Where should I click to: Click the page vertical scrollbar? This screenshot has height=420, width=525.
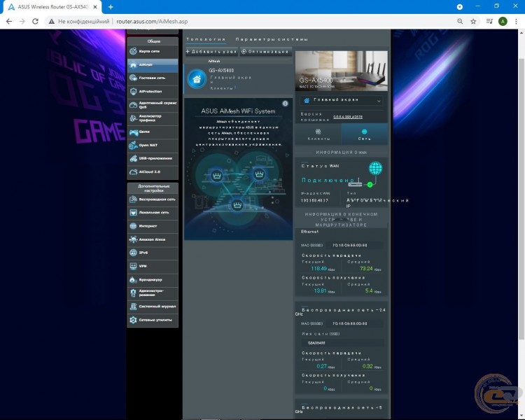[x=521, y=197]
